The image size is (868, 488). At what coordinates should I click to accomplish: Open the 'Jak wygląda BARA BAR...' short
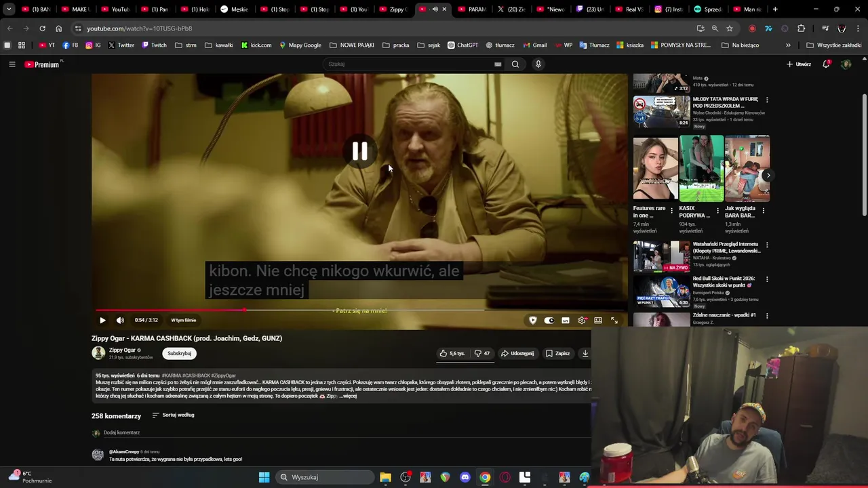click(747, 168)
